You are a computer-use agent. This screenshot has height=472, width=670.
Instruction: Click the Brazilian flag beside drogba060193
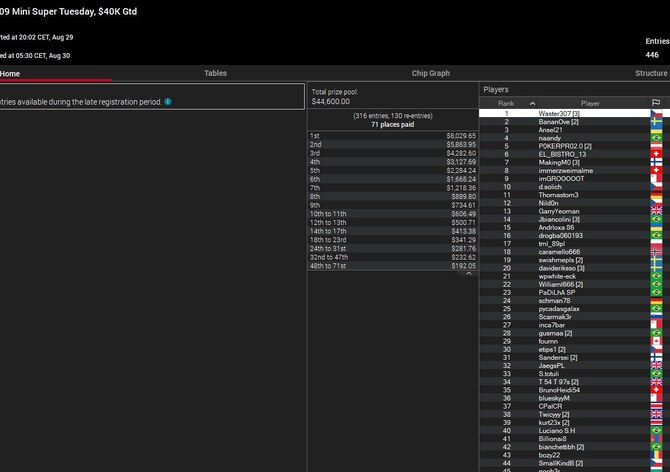point(656,235)
